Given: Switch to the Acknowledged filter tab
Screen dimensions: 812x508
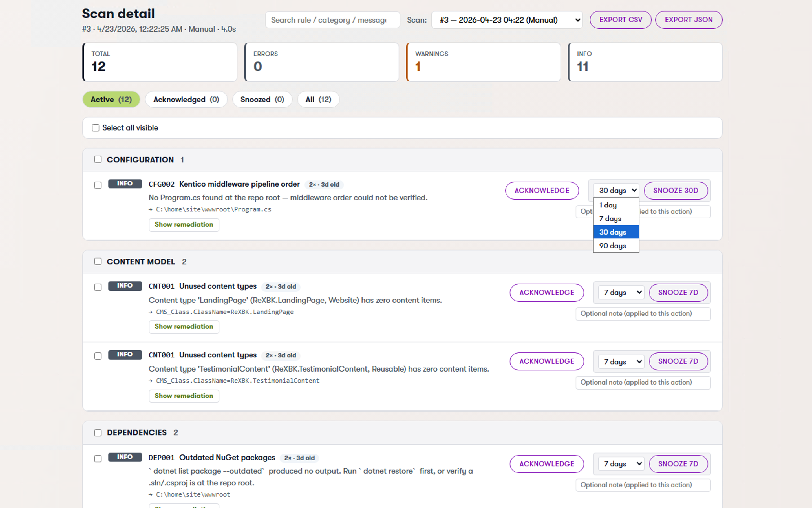Looking at the screenshot, I should point(186,99).
